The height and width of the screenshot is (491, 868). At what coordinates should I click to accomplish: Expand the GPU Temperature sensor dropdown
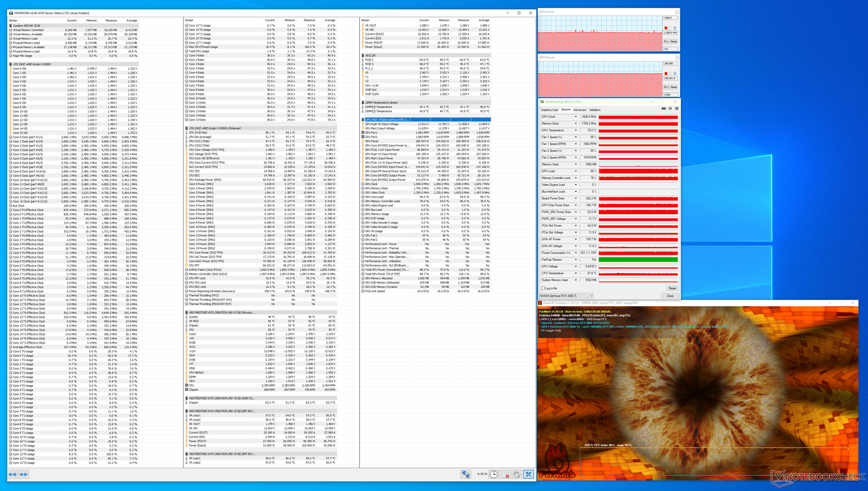tap(576, 131)
